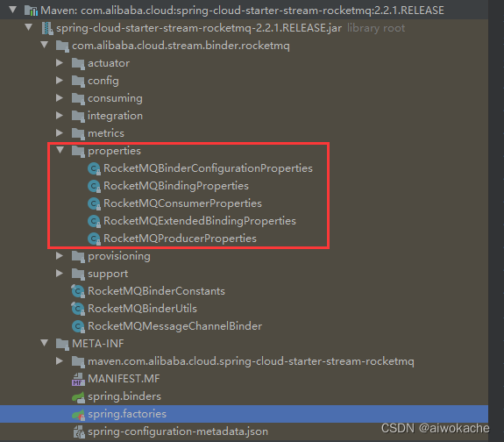Select the MANIFEST.MF file
Screen dimensions: 504x442
pos(124,379)
